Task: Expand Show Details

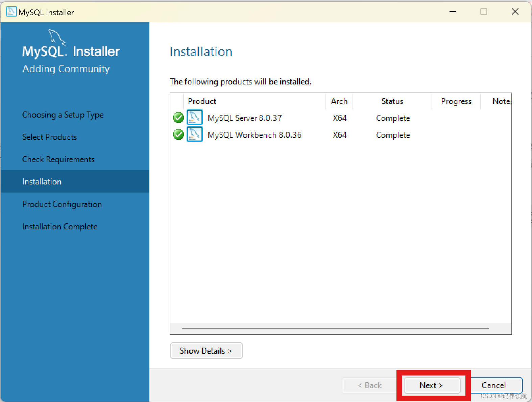Action: [206, 351]
